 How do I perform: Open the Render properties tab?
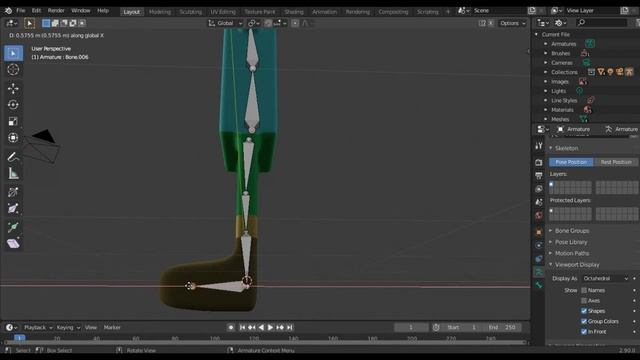[x=539, y=162]
